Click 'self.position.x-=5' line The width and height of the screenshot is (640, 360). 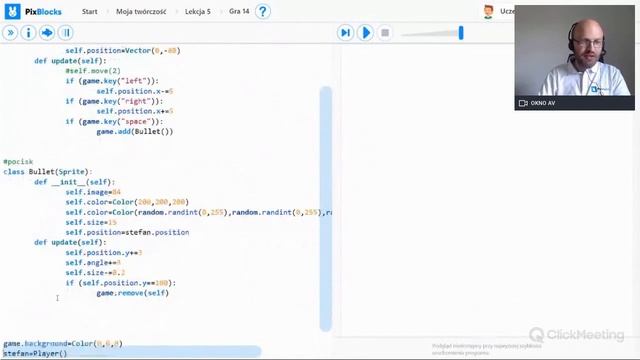tap(135, 91)
